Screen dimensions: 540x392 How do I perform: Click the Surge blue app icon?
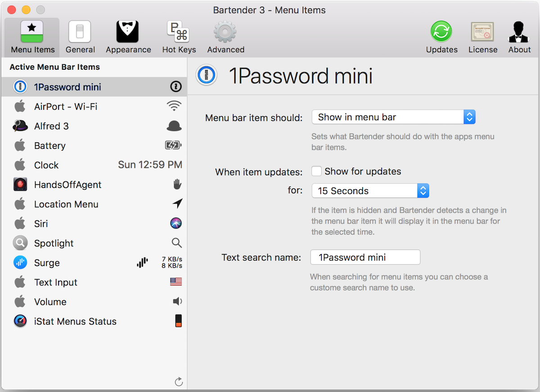20,263
